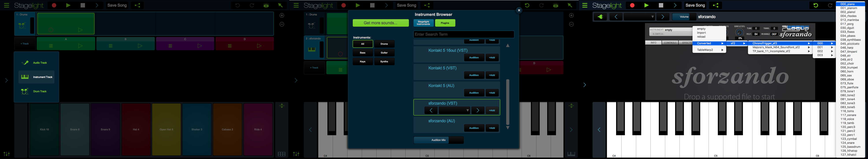Click the Drums track drum-kit icon in left window

[22, 26]
